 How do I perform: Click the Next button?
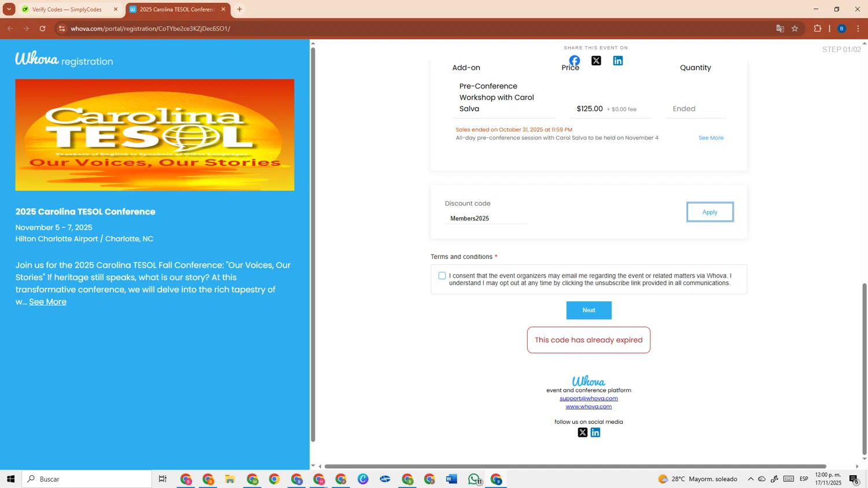[x=589, y=310]
